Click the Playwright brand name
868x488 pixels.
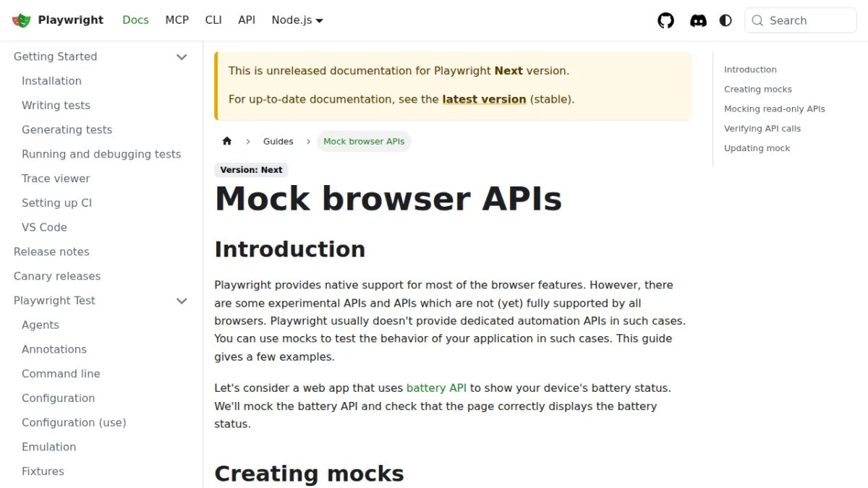(71, 20)
